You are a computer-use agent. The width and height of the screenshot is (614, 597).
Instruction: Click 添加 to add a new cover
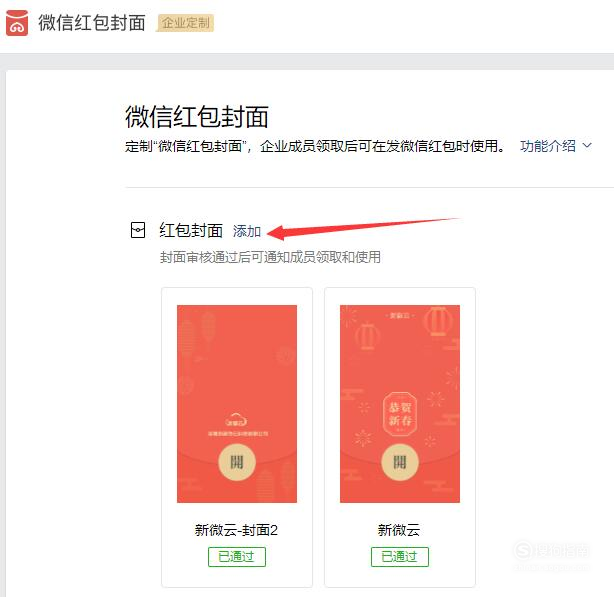pos(247,231)
